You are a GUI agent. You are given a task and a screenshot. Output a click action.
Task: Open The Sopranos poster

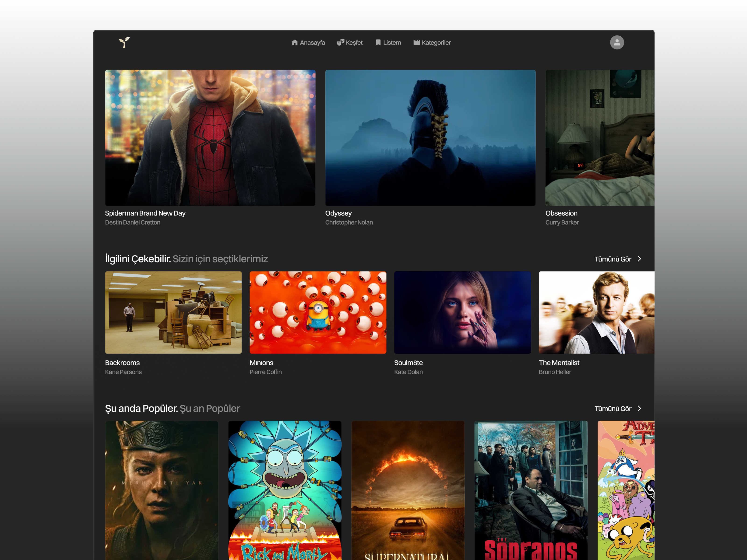[x=531, y=490]
